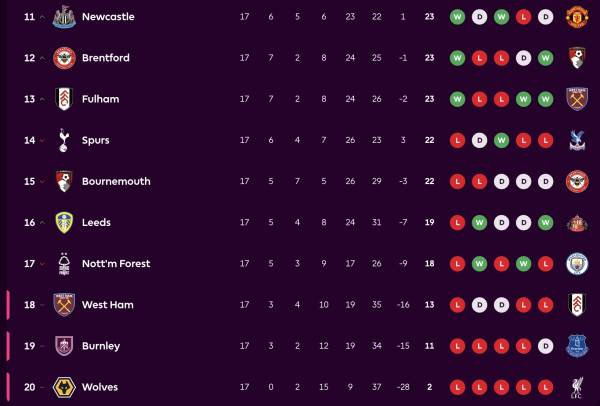The height and width of the screenshot is (406, 600).
Task: Open Newcastle's next opponent Manchester United crest
Action: [577, 17]
